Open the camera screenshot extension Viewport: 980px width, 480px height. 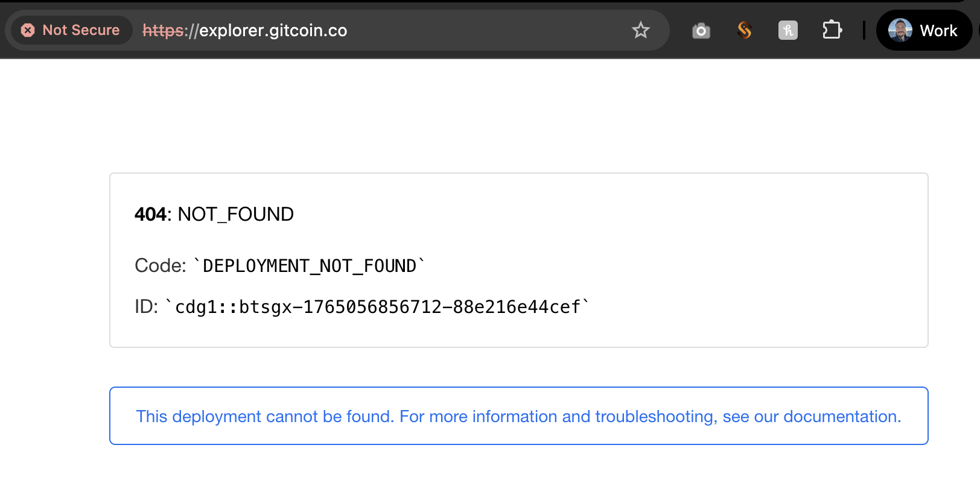pyautogui.click(x=701, y=30)
